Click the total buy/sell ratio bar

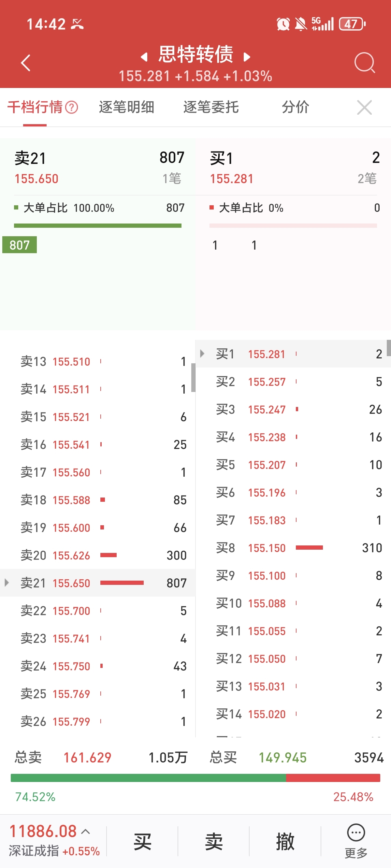195,778
